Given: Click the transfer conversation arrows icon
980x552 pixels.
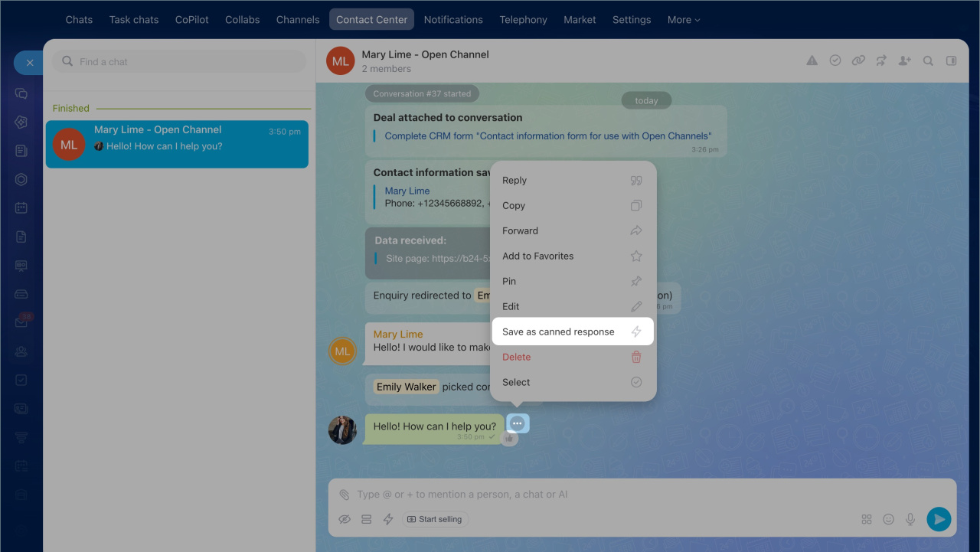Looking at the screenshot, I should (881, 60).
